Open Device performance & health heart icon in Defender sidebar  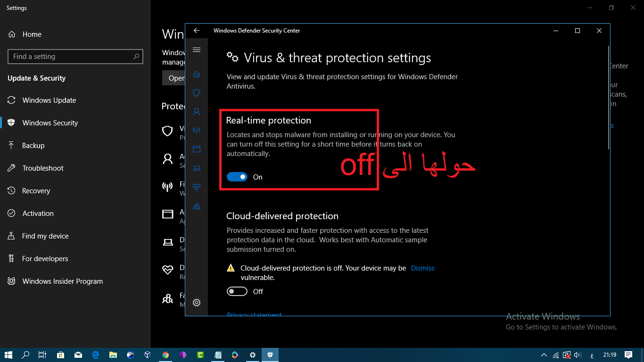[x=197, y=187]
